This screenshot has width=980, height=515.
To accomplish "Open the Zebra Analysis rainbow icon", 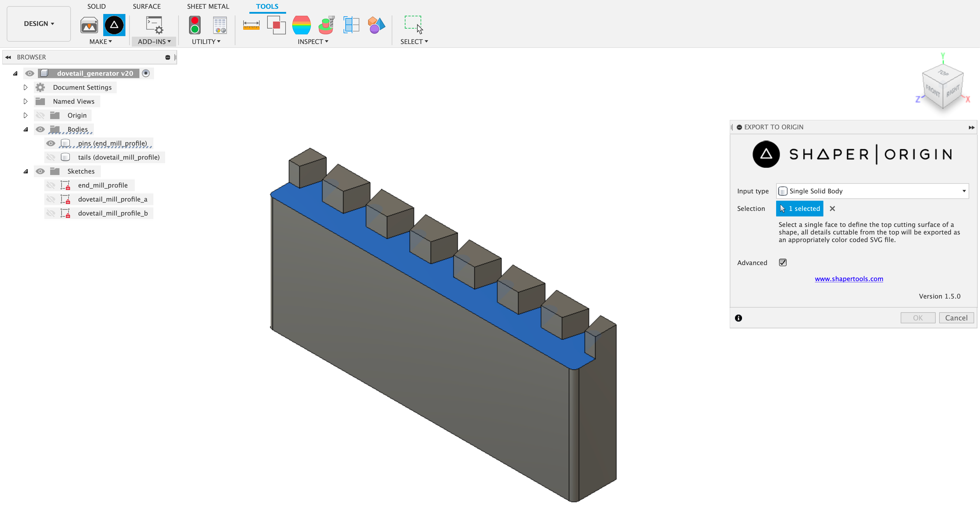I will point(301,25).
